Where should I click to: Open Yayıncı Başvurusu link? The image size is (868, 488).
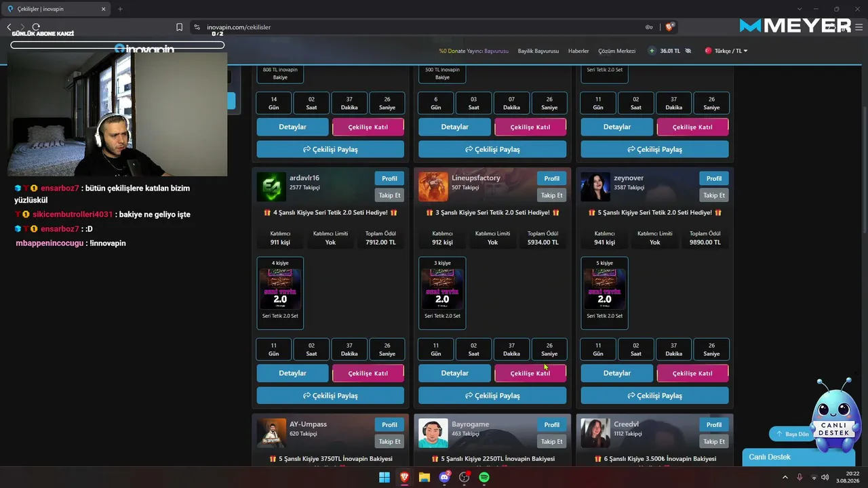[474, 51]
